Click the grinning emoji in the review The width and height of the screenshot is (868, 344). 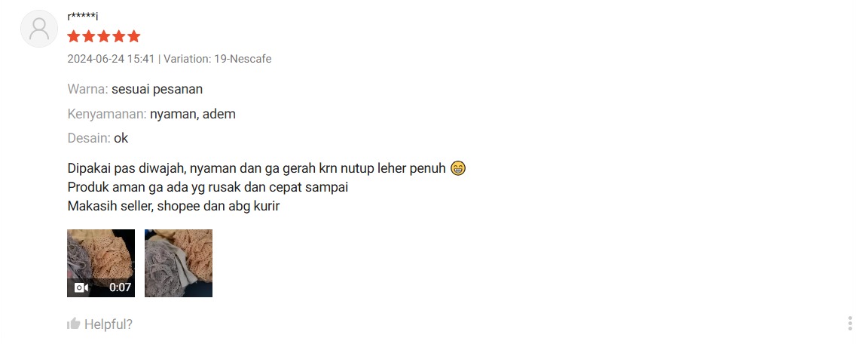458,167
